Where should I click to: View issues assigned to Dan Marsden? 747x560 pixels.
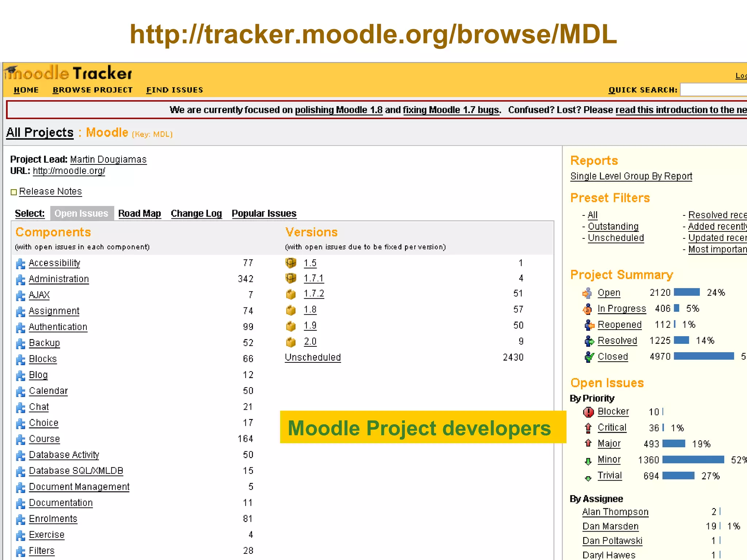click(611, 526)
